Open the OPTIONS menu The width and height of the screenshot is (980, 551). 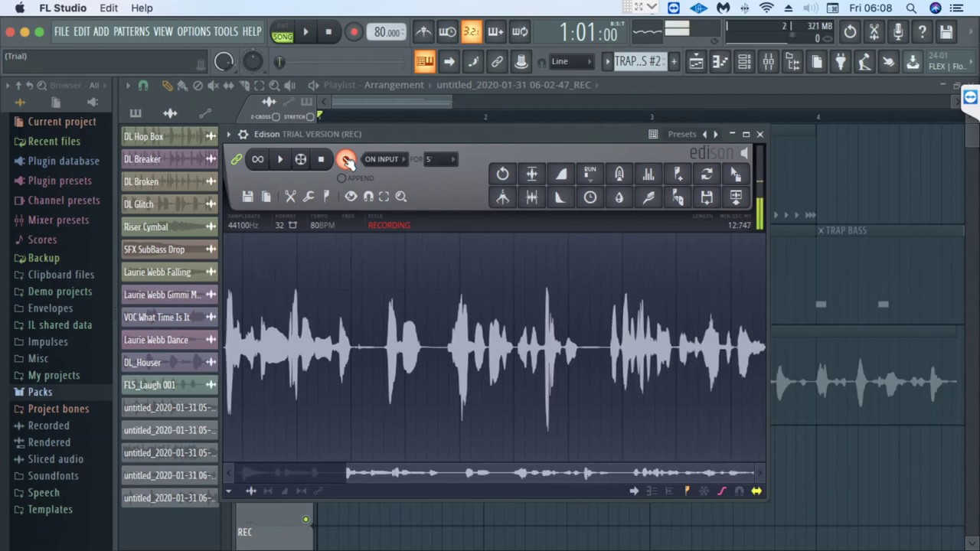click(194, 32)
